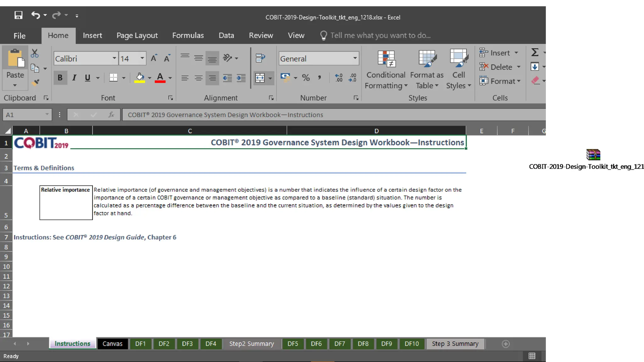The image size is (644, 362).
Task: Click the Undo arrow icon
Action: click(x=35, y=15)
